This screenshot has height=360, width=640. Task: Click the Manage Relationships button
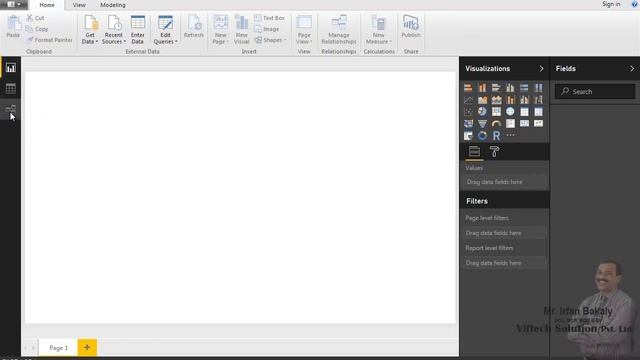point(339,30)
